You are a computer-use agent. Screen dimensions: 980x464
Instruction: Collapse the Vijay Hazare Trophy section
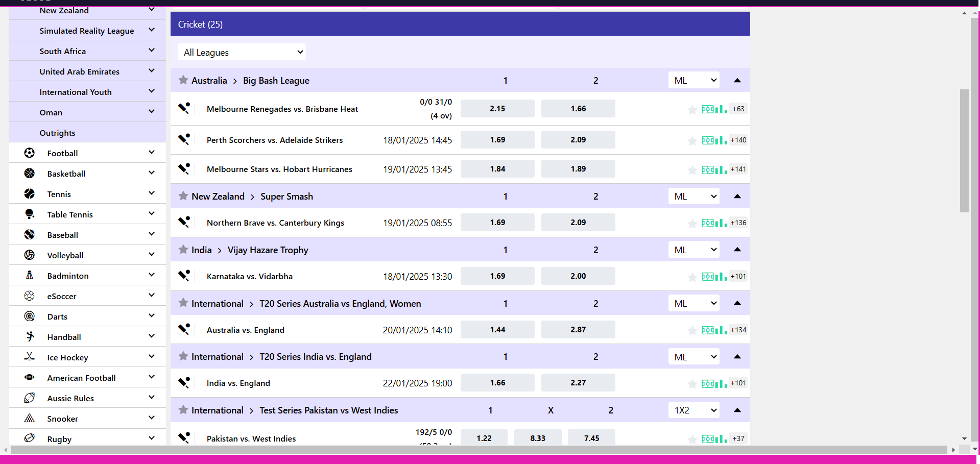[737, 250]
